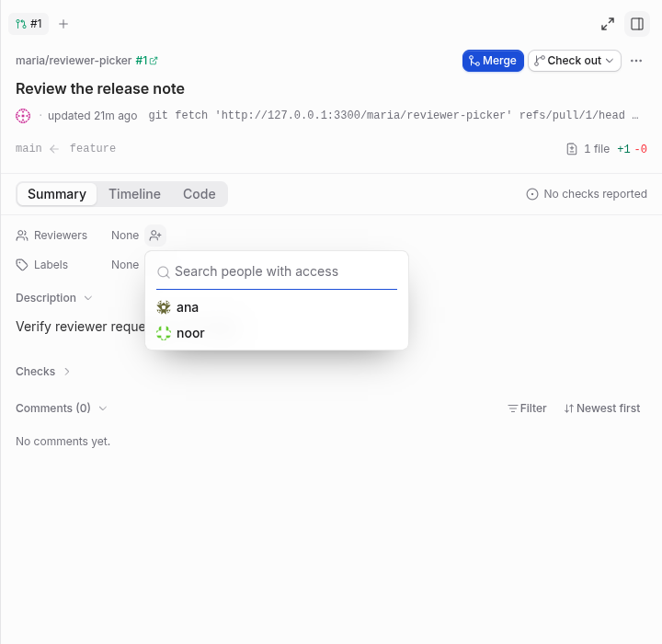662x644 pixels.
Task: Open the #1 pull request tab
Action: [x=29, y=24]
